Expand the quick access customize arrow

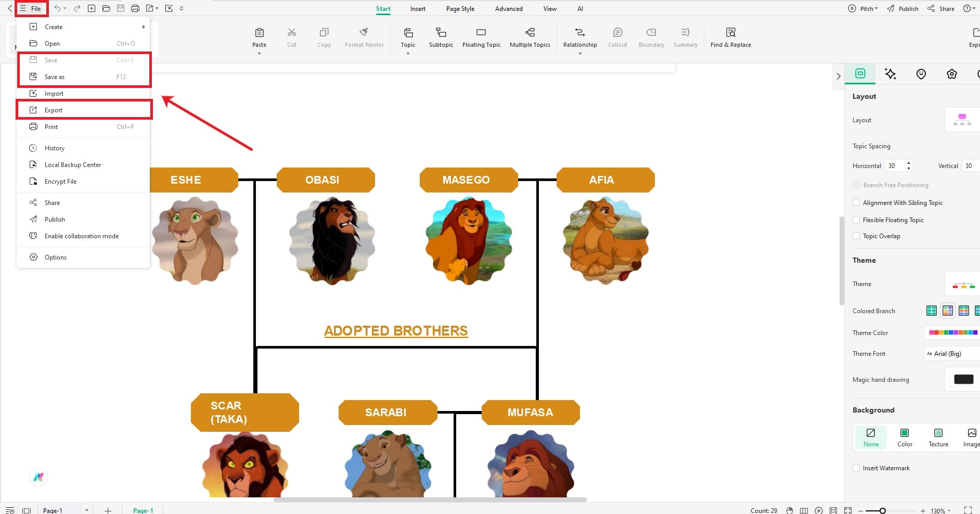(x=181, y=8)
